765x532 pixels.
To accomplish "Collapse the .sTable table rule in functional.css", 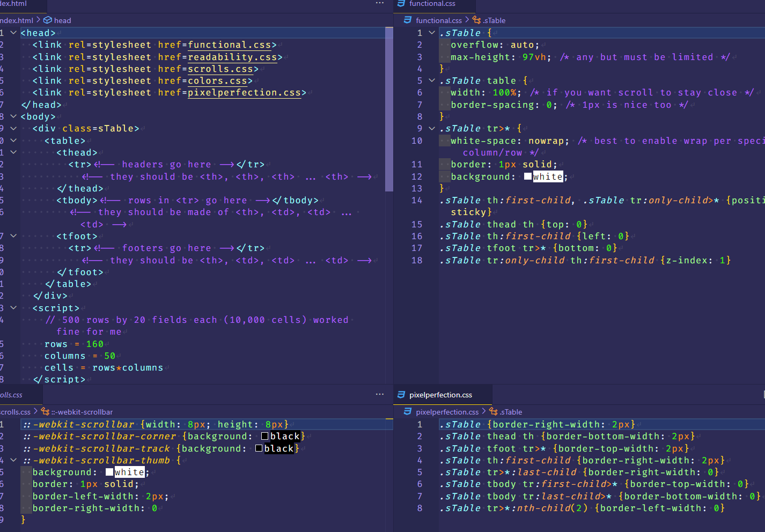I will [x=431, y=80].
